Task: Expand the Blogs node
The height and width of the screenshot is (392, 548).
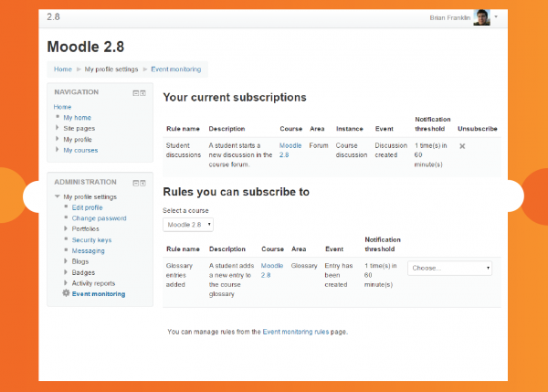Action: (66, 260)
